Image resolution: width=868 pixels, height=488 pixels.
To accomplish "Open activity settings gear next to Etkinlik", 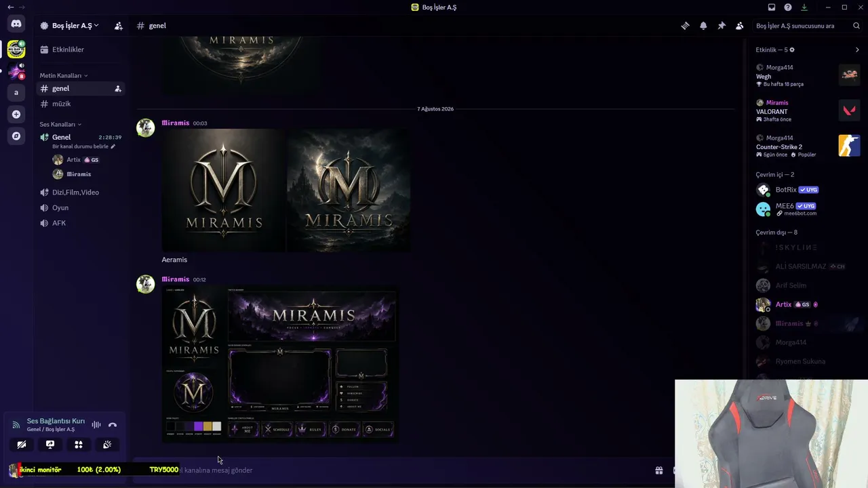I will click(792, 50).
